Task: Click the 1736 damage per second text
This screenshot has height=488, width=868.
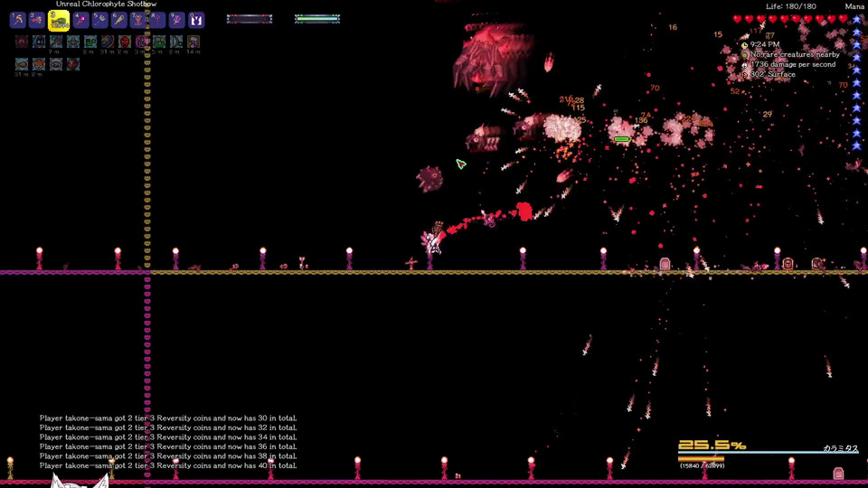Action: click(793, 64)
